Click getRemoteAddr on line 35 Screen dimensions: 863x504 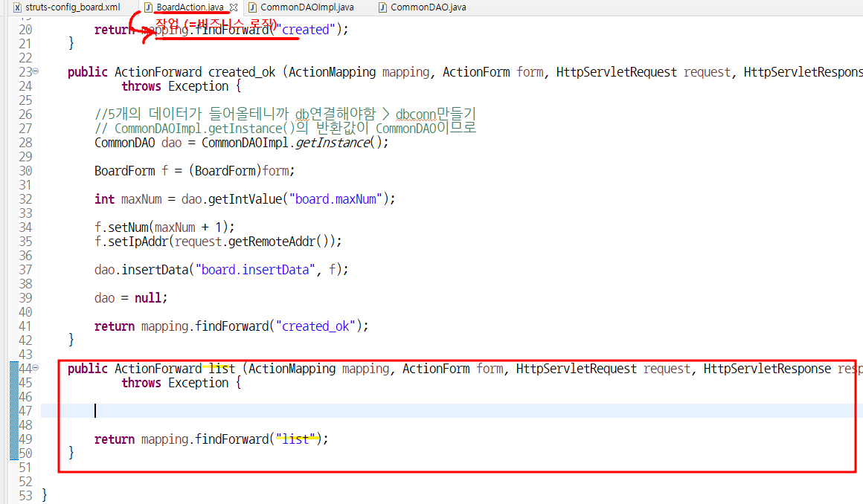click(272, 242)
